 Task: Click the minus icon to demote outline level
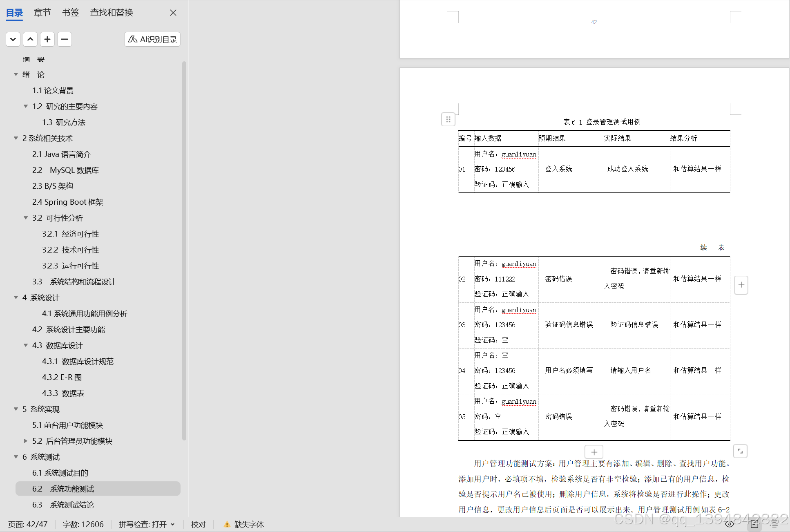click(x=65, y=39)
